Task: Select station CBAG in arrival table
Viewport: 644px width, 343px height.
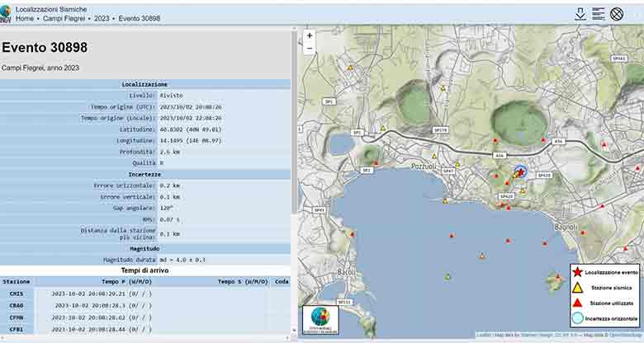Action: [x=16, y=305]
